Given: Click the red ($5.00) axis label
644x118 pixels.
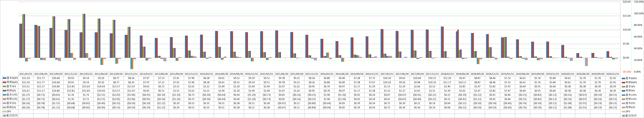Looking at the screenshot, I should tap(626, 72).
